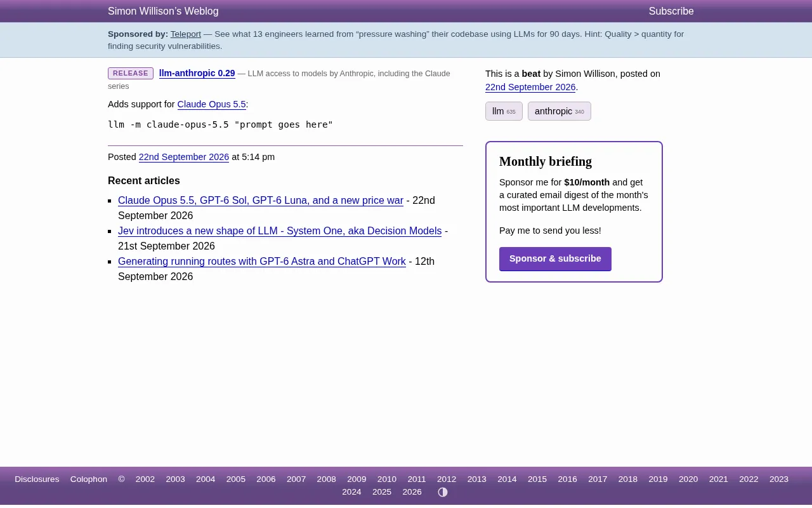This screenshot has width=812, height=508.
Task: Go to the 2024 archive
Action: (351, 492)
